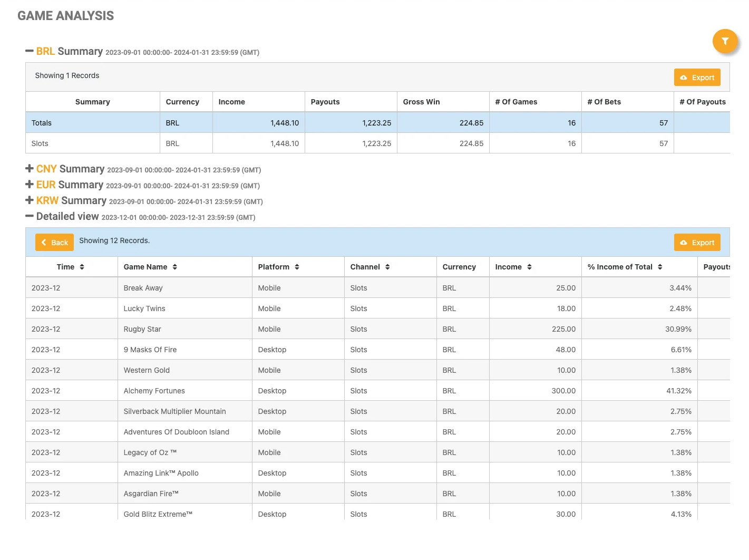Screen dimensions: 749x560
Task: Collapse the Detailed view section
Action: point(30,216)
